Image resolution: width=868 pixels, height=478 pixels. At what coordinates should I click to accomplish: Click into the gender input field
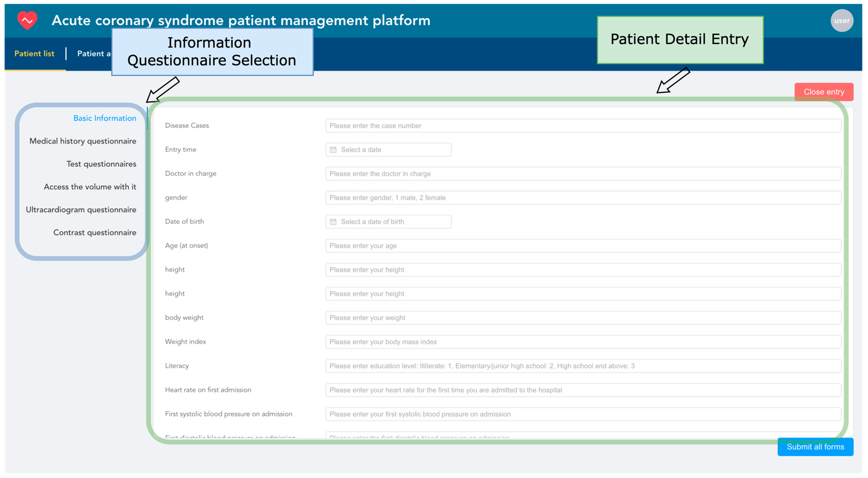click(583, 198)
